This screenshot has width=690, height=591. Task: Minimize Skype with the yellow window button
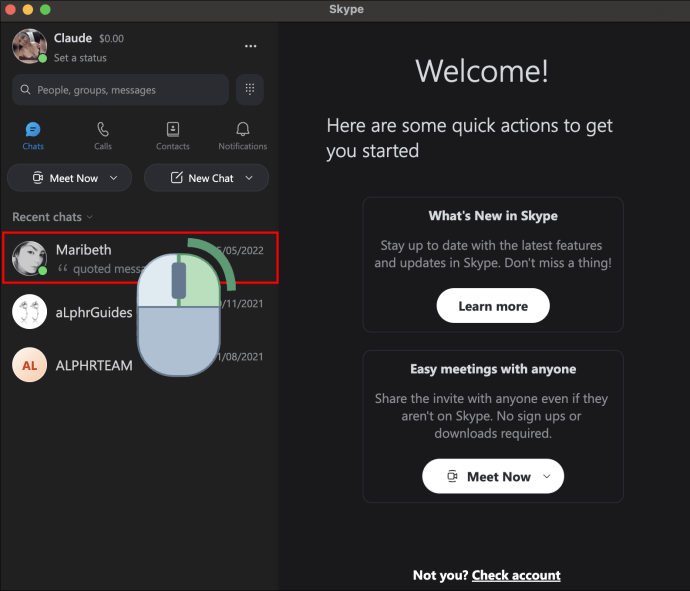[x=28, y=9]
